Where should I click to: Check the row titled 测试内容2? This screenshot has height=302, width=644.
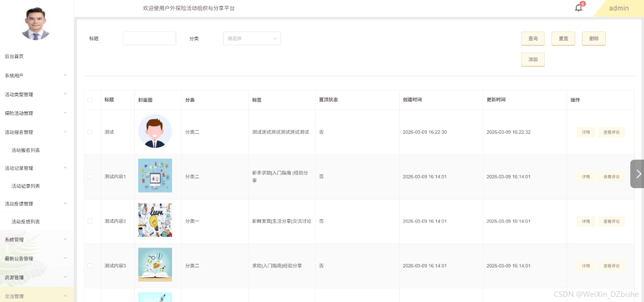[x=90, y=221]
